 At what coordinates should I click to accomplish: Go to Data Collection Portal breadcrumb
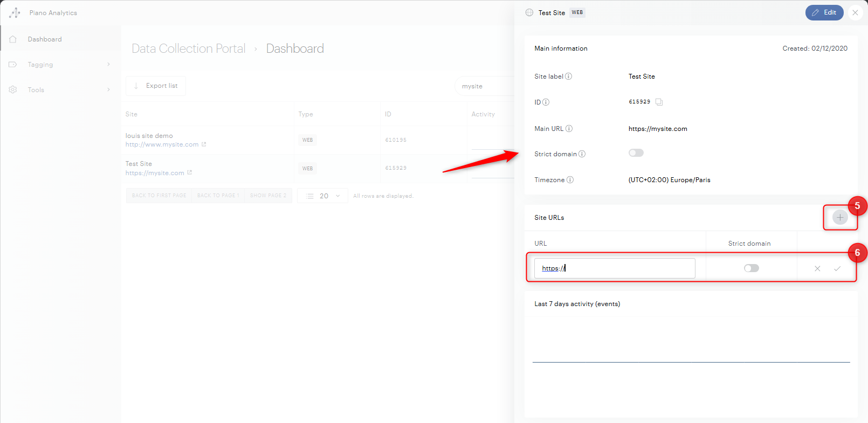click(x=188, y=48)
